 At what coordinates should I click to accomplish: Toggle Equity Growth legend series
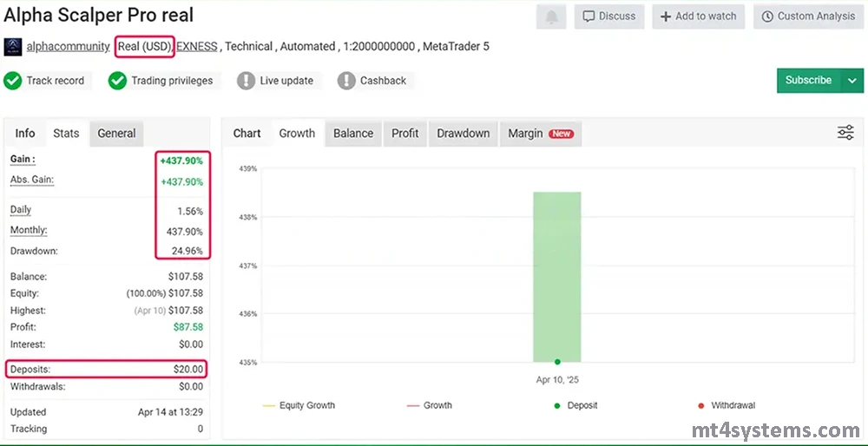298,405
